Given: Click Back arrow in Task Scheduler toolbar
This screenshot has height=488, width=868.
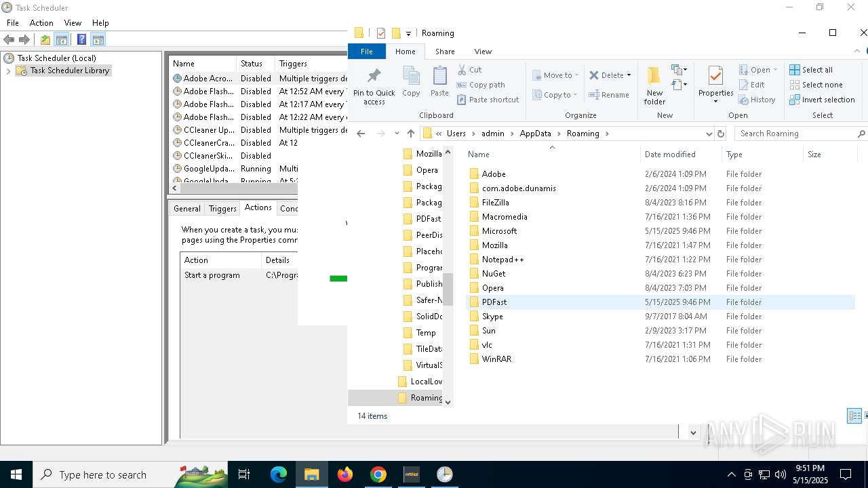Looking at the screenshot, I should (9, 40).
